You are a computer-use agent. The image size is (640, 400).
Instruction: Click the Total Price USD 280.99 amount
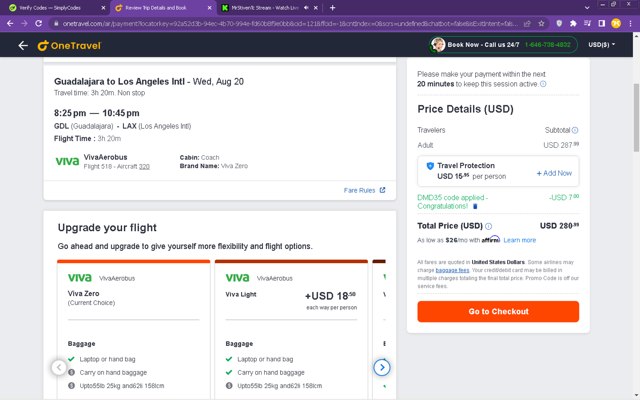tap(559, 226)
